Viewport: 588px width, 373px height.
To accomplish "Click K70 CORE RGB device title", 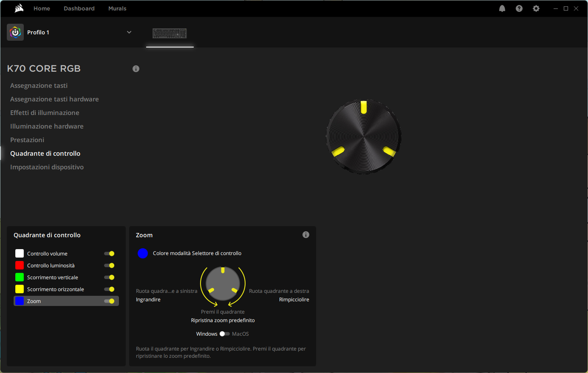I will (44, 69).
